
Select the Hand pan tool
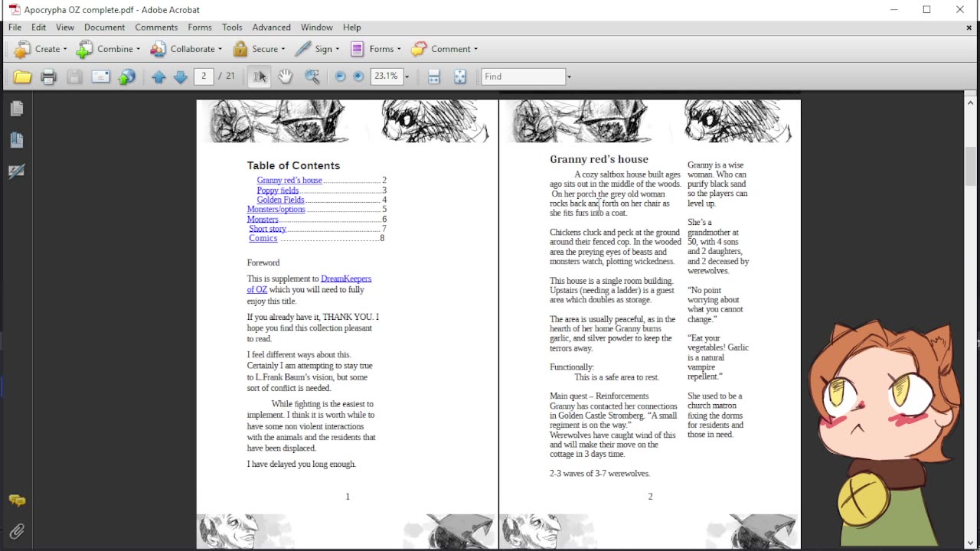[x=286, y=77]
